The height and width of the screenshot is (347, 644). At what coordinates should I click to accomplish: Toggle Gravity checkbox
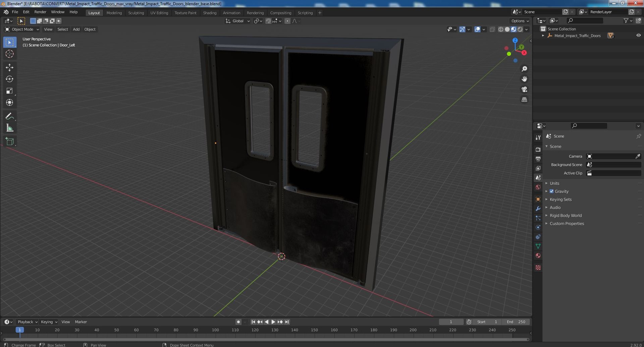point(551,191)
